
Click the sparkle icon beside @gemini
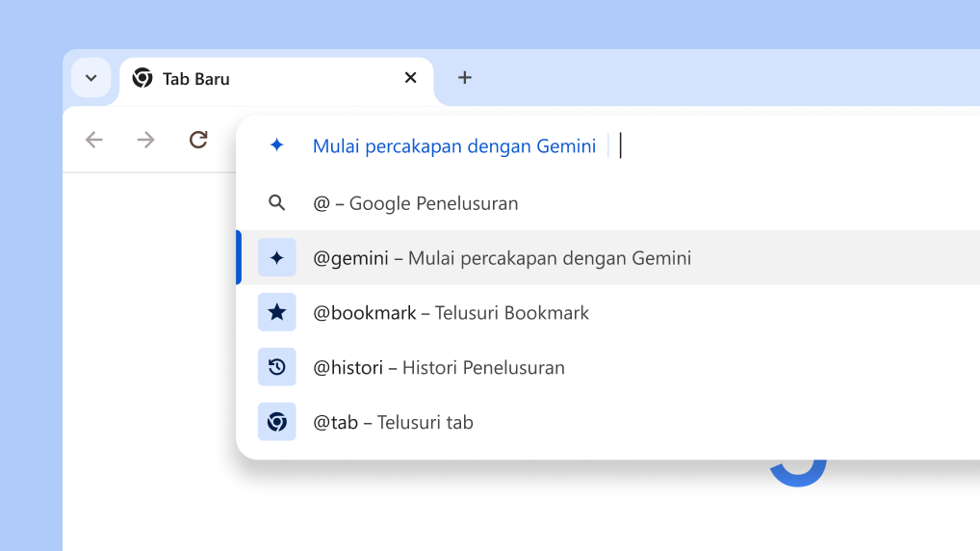tap(277, 257)
